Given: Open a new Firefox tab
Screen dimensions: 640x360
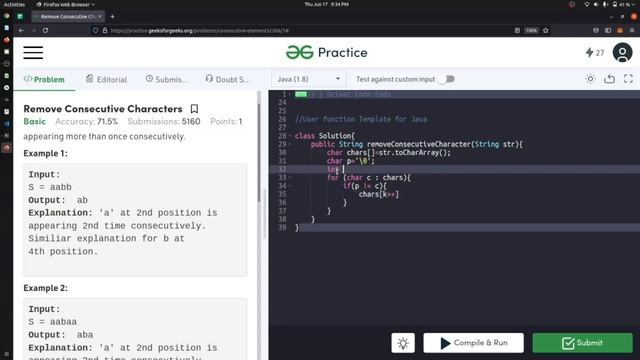Looking at the screenshot, I should (x=112, y=17).
